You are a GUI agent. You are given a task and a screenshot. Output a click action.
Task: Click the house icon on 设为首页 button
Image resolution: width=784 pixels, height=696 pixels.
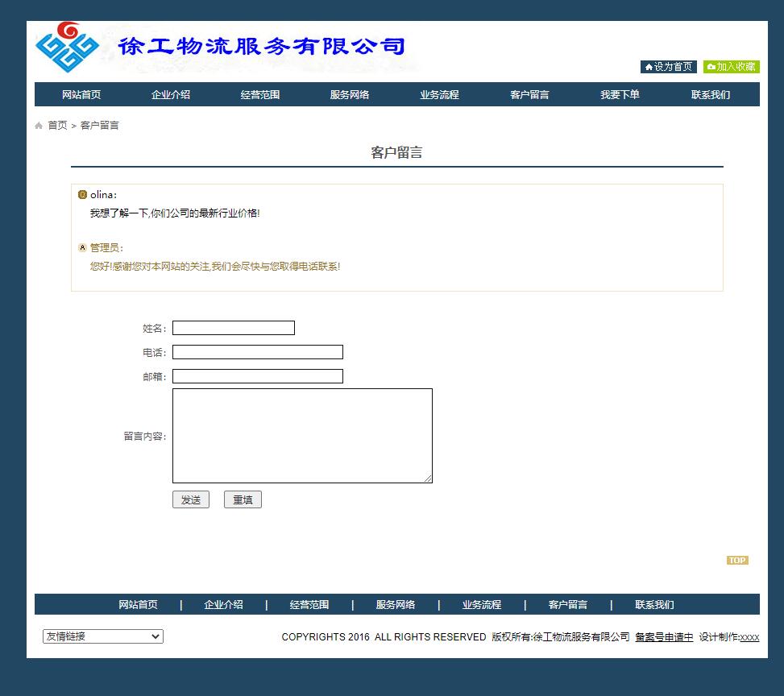tap(649, 67)
